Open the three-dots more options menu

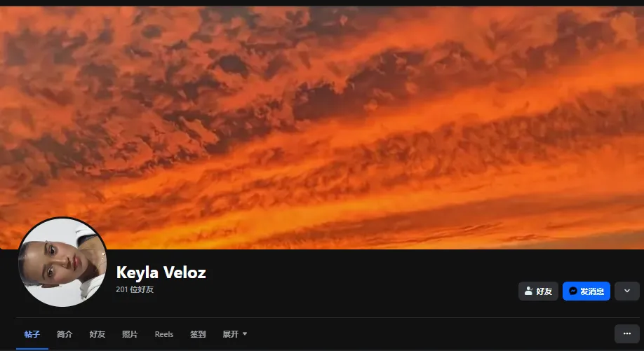[626, 333]
